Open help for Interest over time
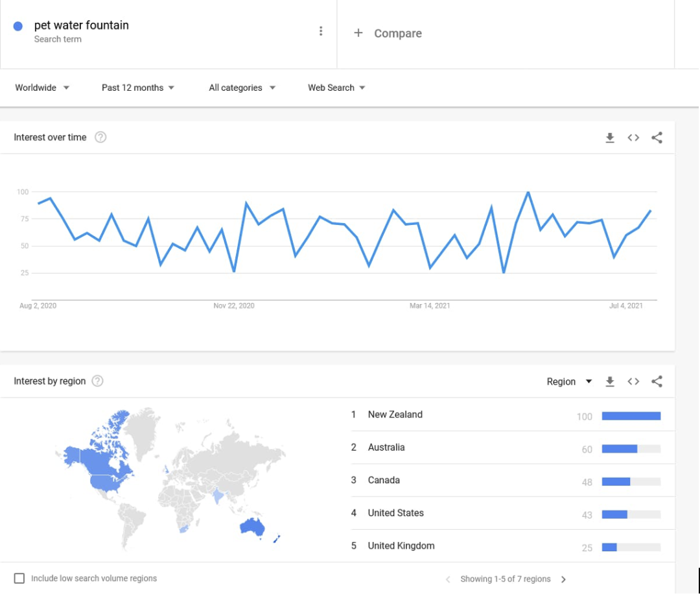The height and width of the screenshot is (596, 700). coord(100,137)
